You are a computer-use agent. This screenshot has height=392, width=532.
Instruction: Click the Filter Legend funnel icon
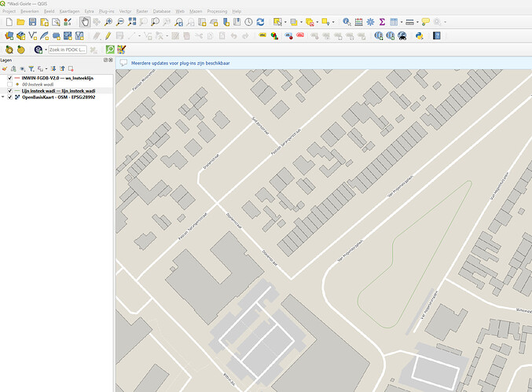[x=31, y=69]
